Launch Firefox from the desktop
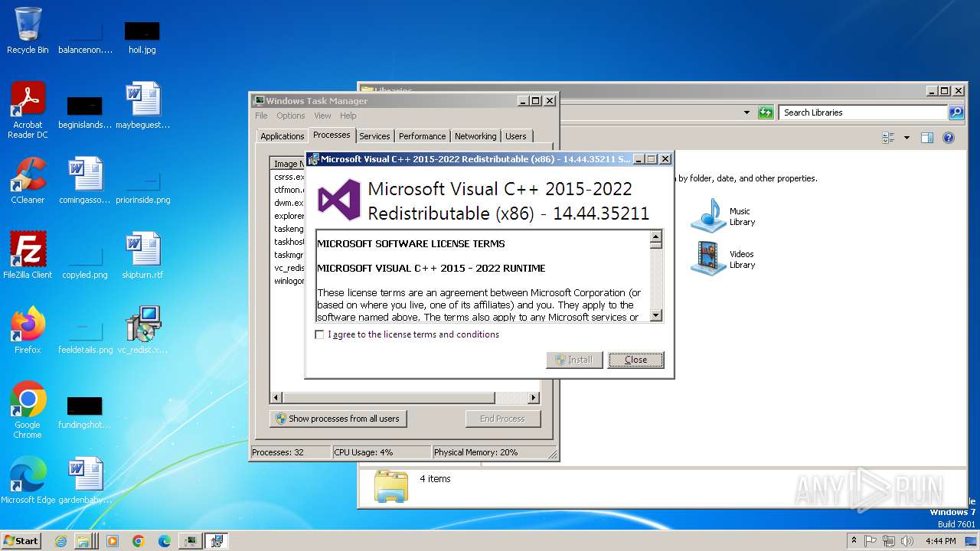The image size is (980, 551). click(28, 331)
